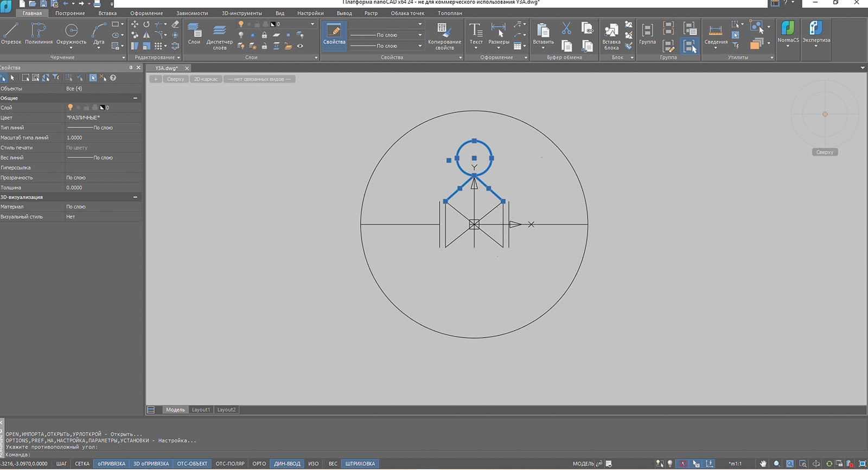The height and width of the screenshot is (470, 868).
Task: Click the Сверху view button
Action: tap(176, 79)
